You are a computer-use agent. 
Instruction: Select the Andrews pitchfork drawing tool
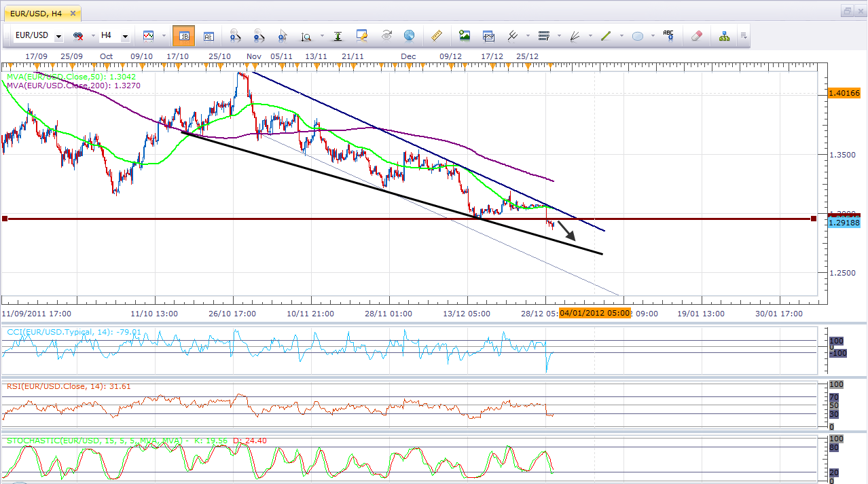513,35
